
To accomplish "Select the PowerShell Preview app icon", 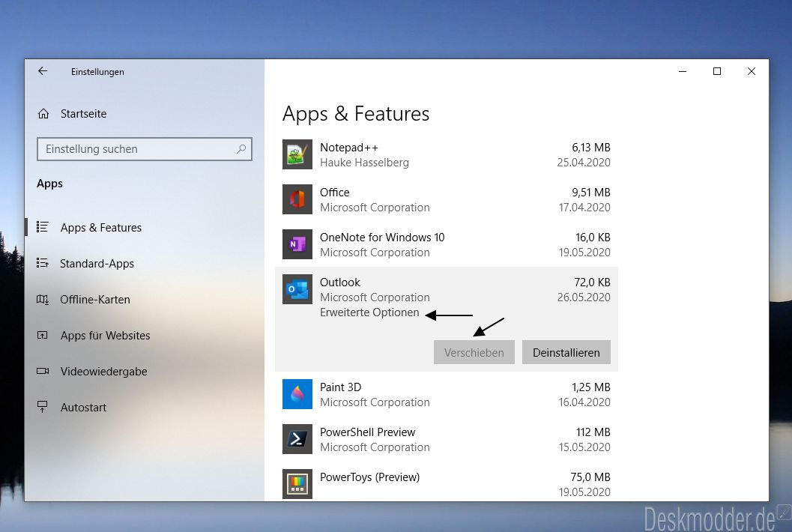I will [297, 439].
